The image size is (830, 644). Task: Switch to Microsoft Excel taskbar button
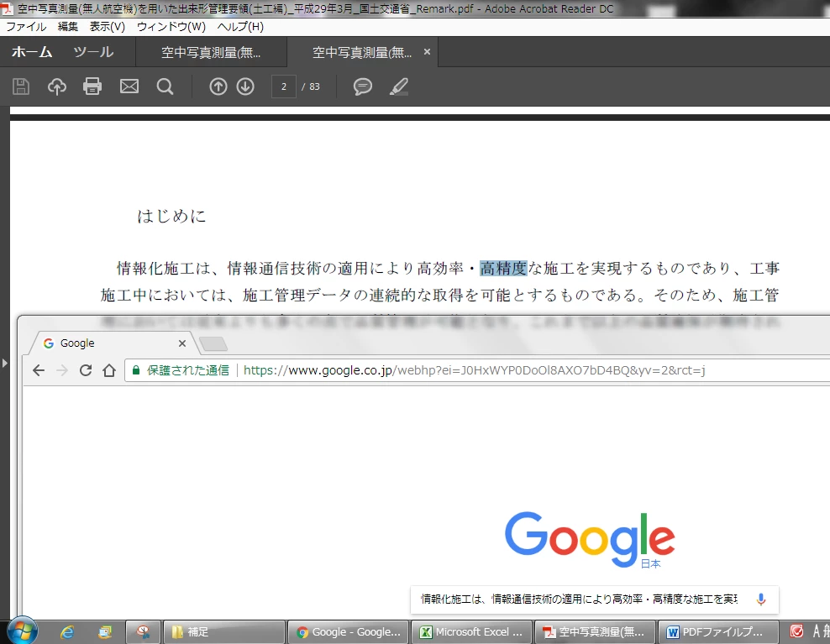tap(471, 632)
